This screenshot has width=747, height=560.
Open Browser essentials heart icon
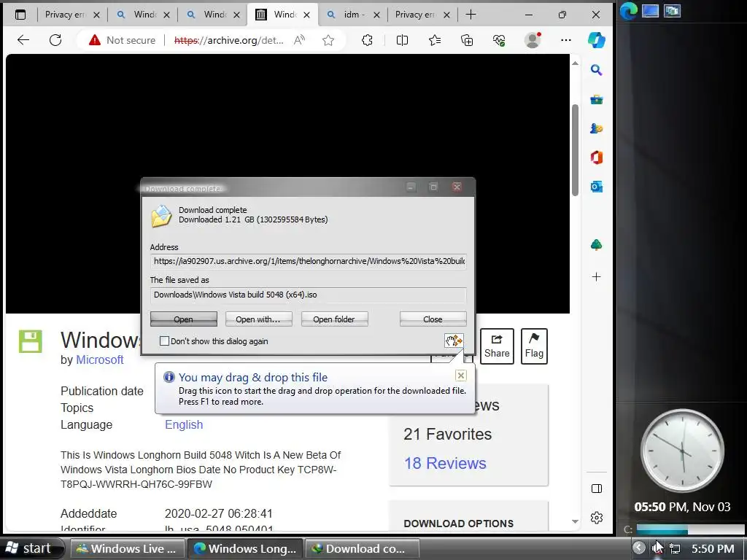coord(499,41)
